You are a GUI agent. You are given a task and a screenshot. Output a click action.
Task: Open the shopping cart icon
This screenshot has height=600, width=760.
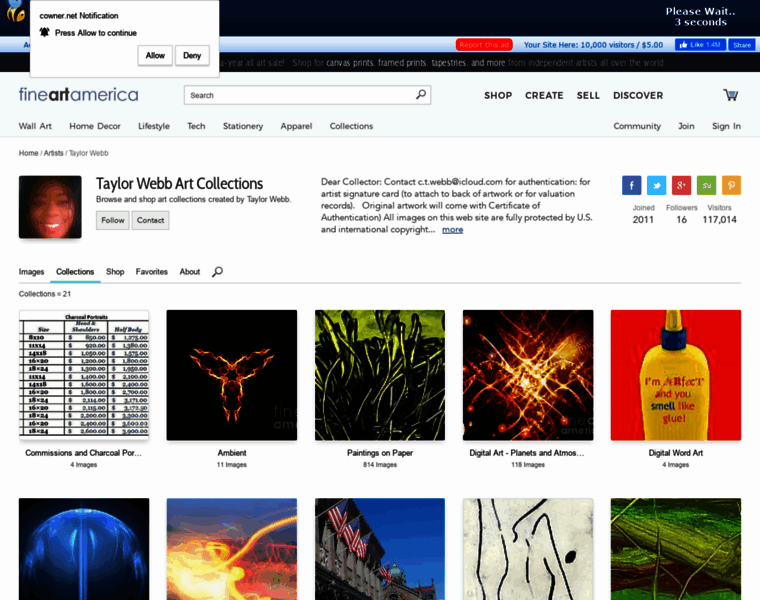click(730, 95)
